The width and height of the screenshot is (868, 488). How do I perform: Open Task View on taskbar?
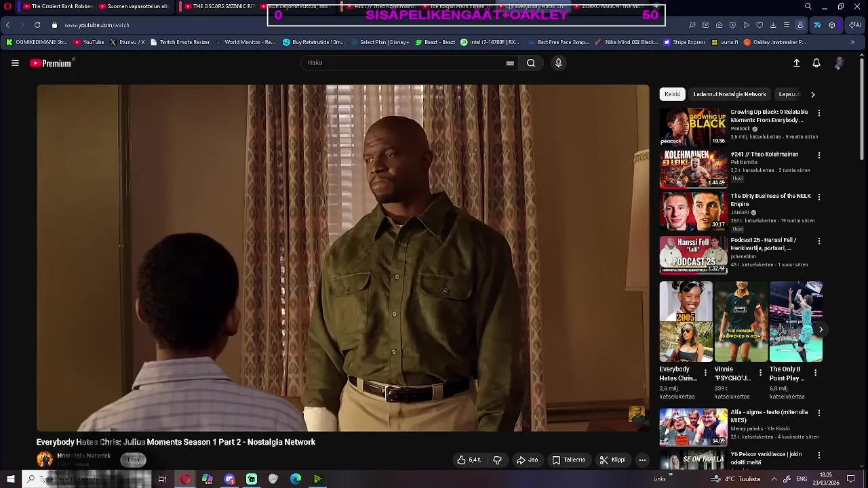[x=162, y=479]
